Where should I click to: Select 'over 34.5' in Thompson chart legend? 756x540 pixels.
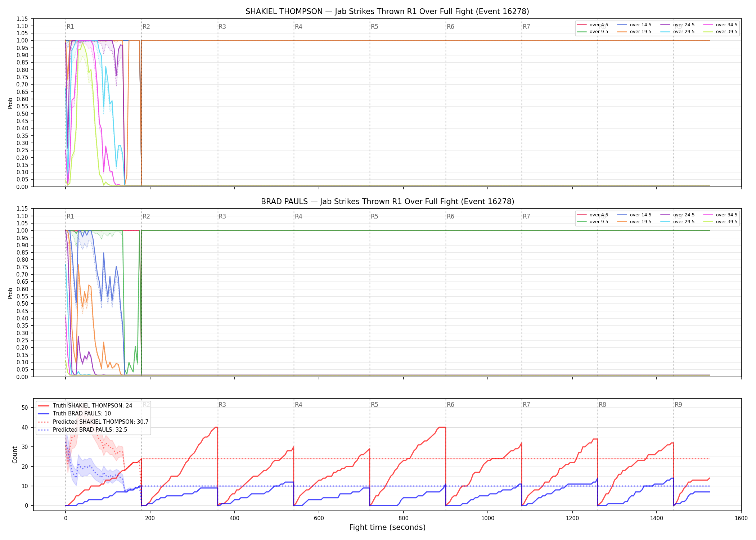(720, 25)
